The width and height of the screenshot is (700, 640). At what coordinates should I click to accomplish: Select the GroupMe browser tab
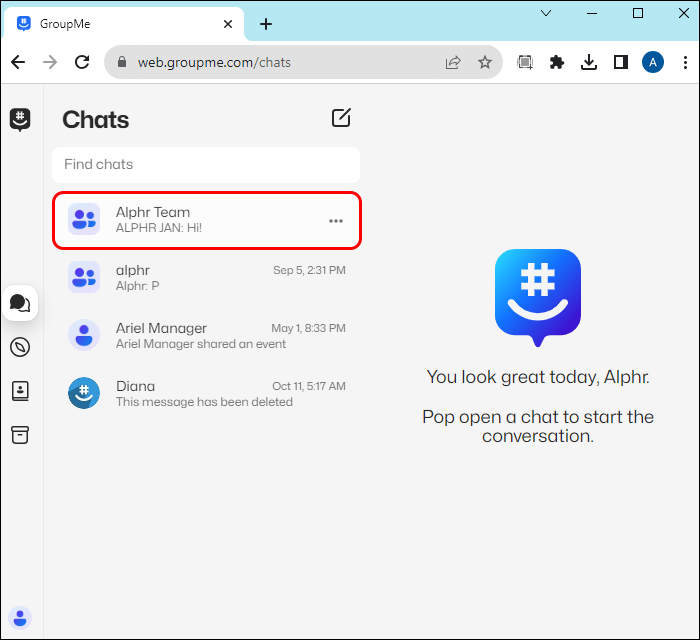[124, 24]
